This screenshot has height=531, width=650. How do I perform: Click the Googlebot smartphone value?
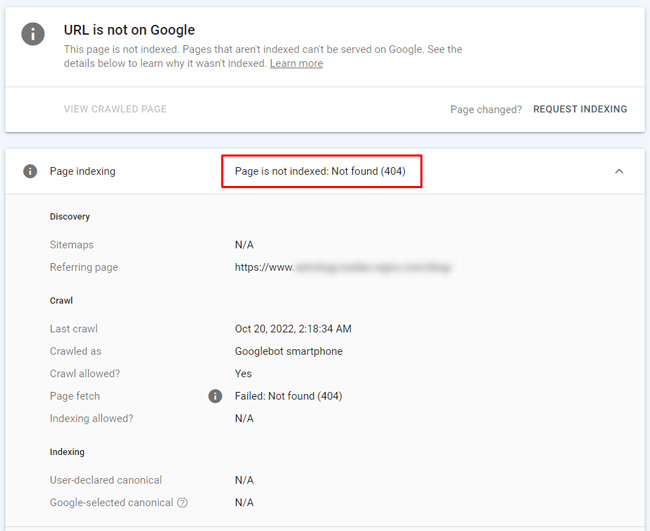[x=287, y=351]
